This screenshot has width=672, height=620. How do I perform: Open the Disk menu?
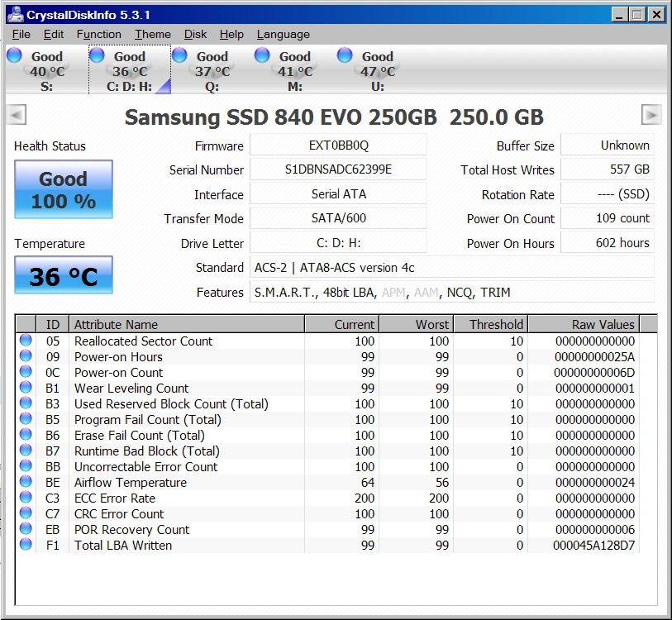tap(195, 34)
